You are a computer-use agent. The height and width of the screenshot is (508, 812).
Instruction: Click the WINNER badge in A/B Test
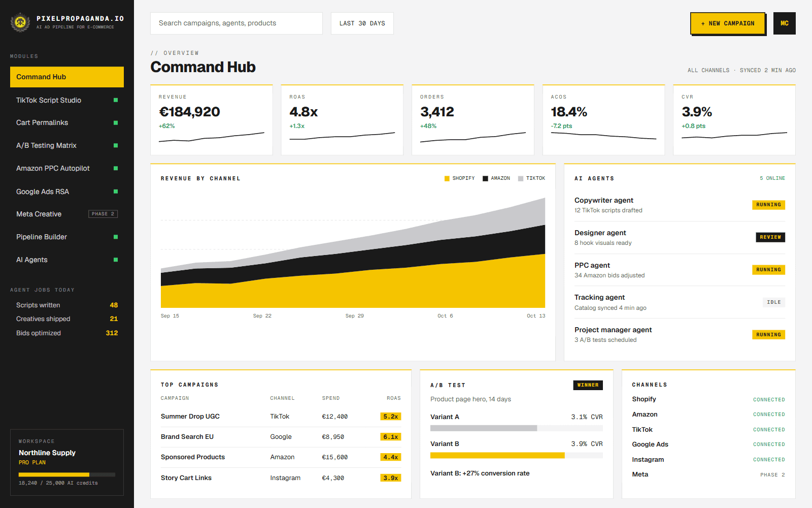[588, 385]
